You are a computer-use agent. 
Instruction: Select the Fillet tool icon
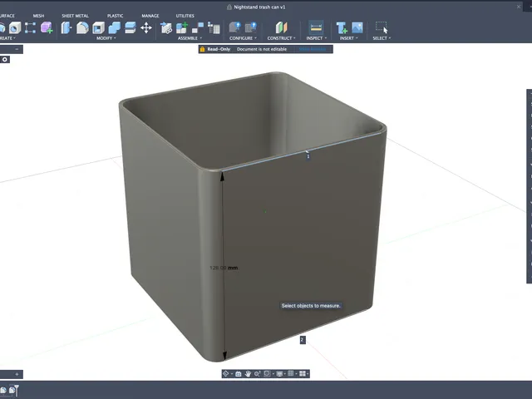tap(82, 27)
